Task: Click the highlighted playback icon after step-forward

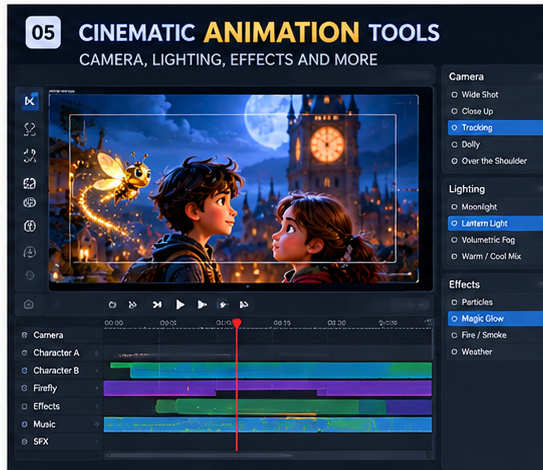Action: (223, 305)
